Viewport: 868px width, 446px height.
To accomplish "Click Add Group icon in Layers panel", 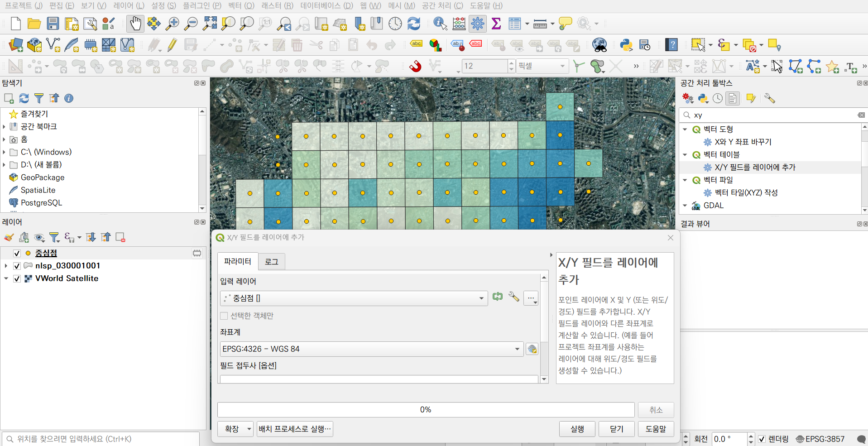I will tap(24, 237).
